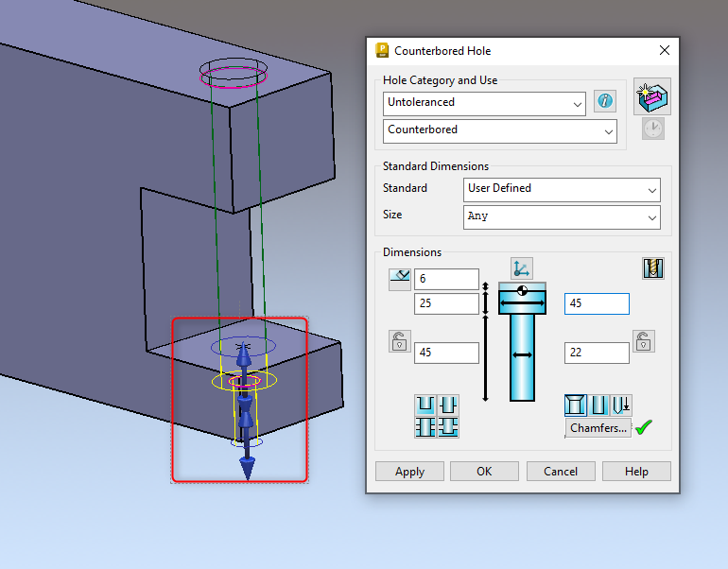
Task: Click the 'Dimensions' group label
Action: tap(412, 252)
